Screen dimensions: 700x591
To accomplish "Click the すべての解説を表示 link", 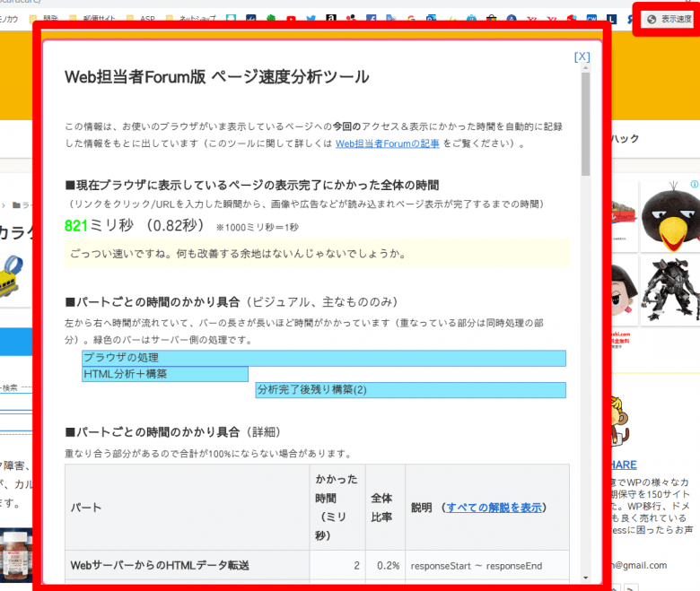I will point(494,508).
